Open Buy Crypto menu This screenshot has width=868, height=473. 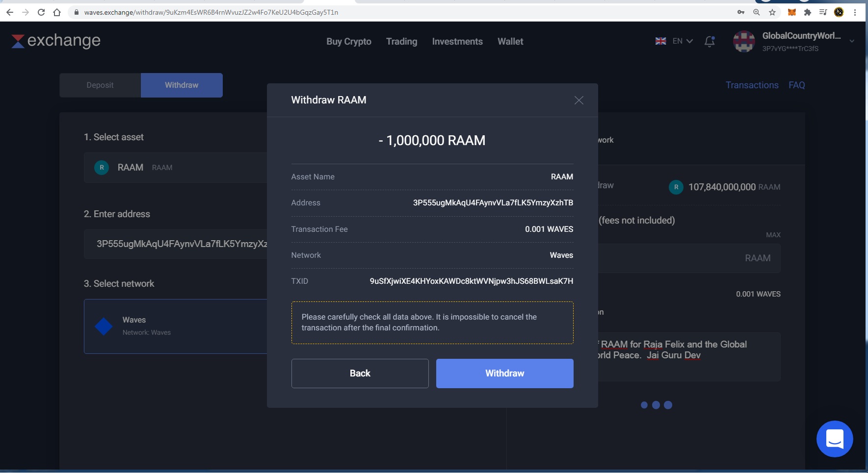click(x=349, y=42)
